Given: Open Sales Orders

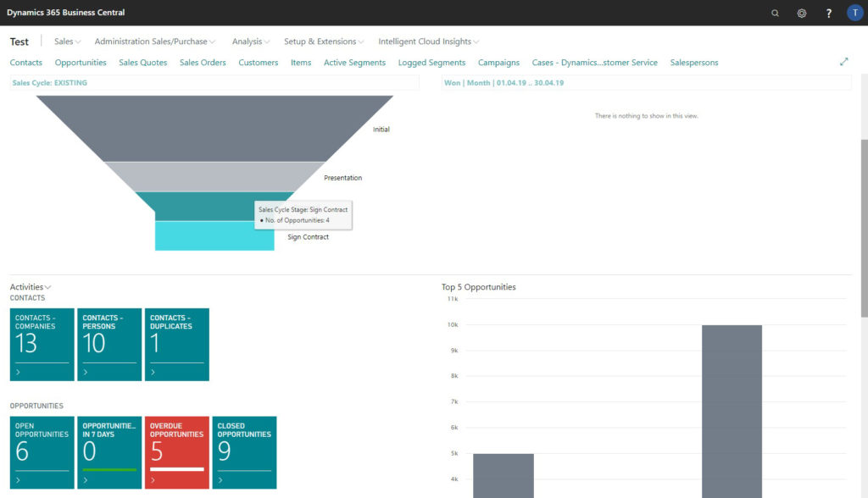Looking at the screenshot, I should click(x=203, y=63).
